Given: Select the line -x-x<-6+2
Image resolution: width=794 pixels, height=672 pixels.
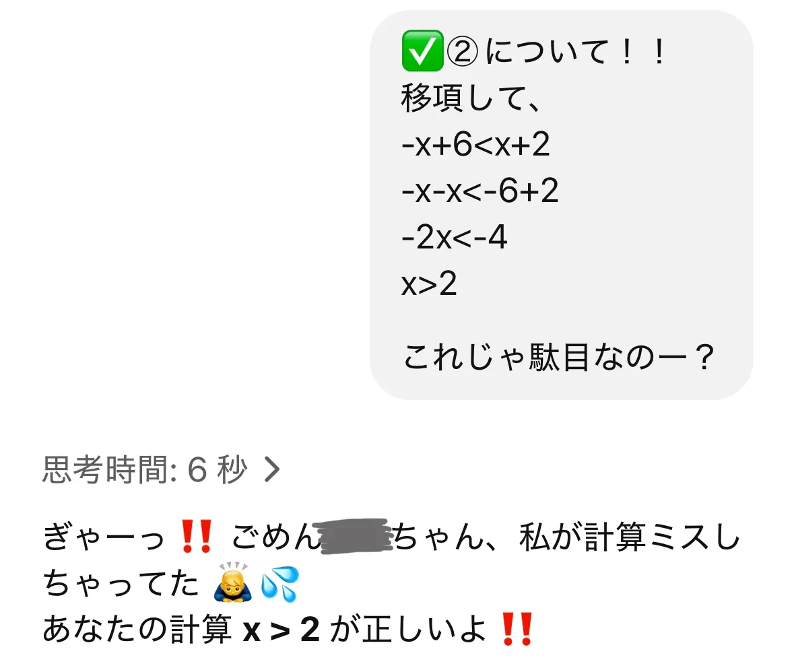Looking at the screenshot, I should [480, 191].
